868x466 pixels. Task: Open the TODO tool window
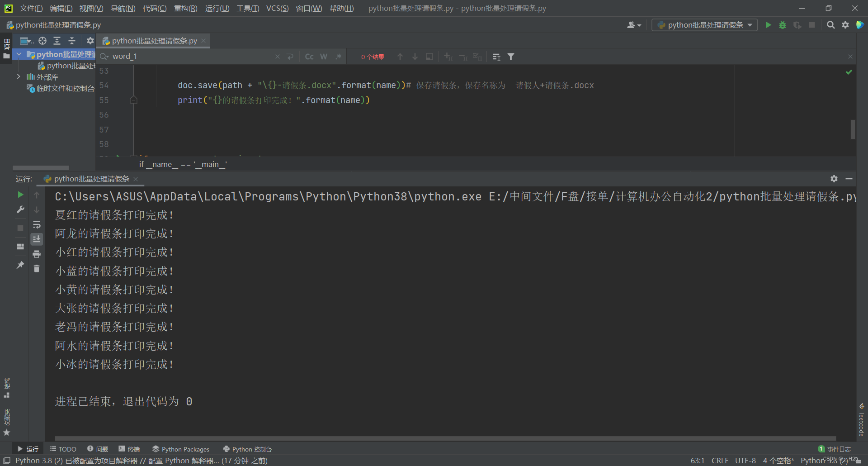(63, 449)
